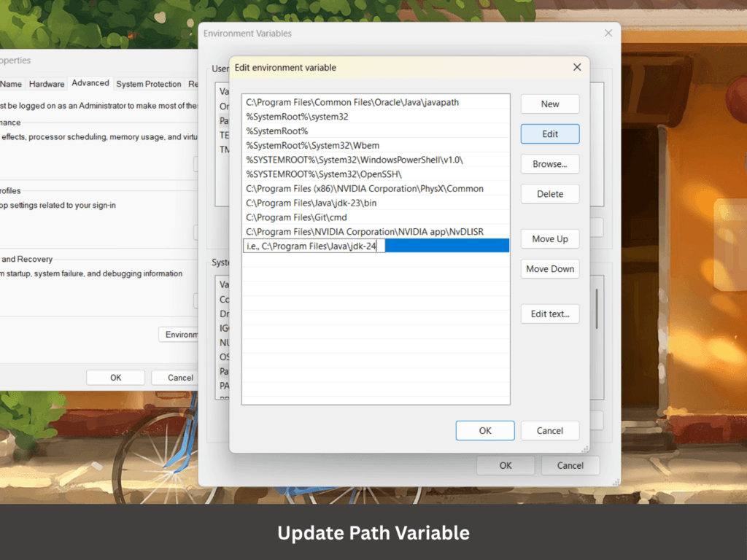Select the jdk-23\bin path entry
Screen dimensions: 747x560
click(321, 203)
